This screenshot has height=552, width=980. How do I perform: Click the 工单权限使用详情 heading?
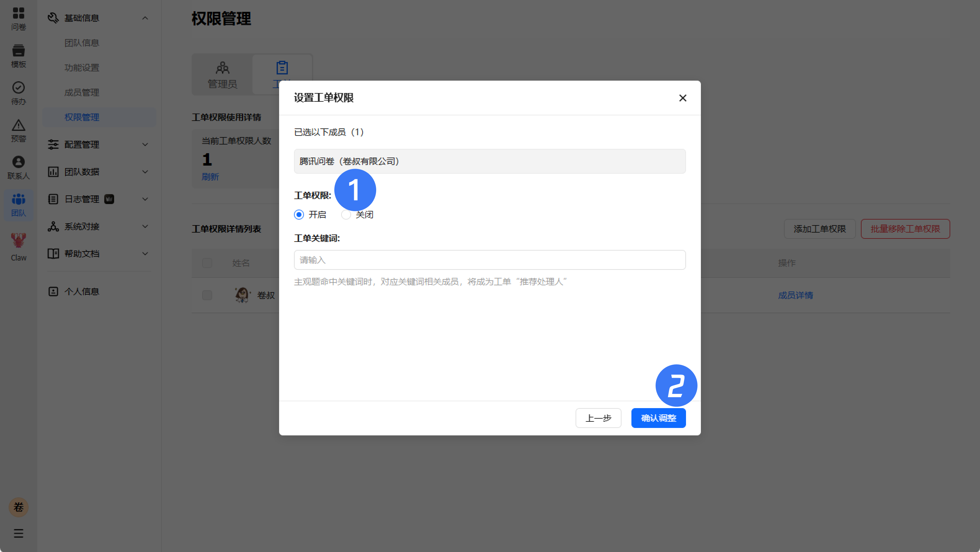coord(226,117)
